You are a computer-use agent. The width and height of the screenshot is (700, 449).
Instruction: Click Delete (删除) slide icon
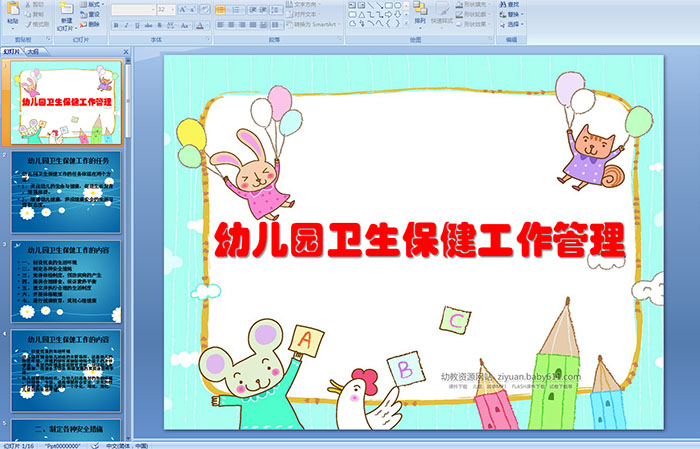click(83, 24)
